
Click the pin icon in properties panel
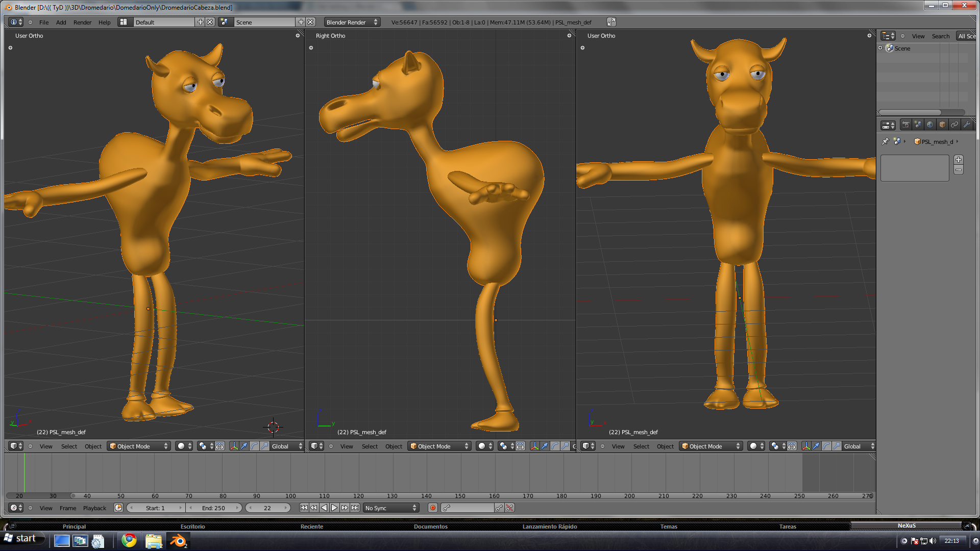885,142
